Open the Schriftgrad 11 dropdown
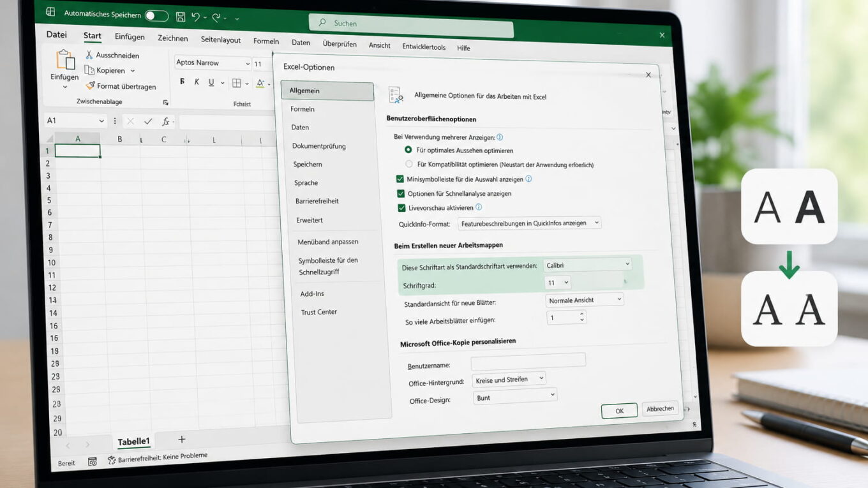 [x=558, y=283]
